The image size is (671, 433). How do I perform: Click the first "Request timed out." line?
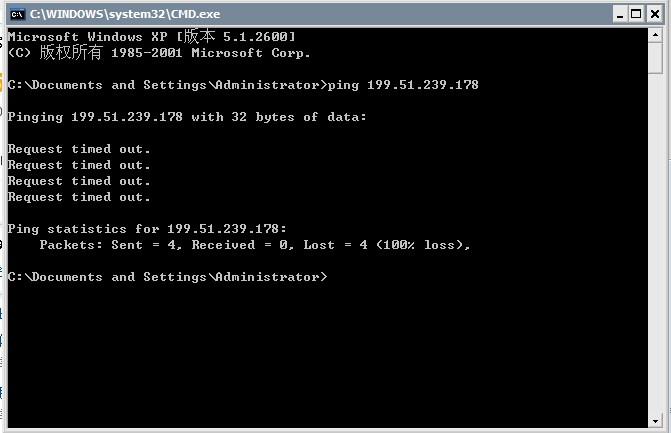coord(79,149)
